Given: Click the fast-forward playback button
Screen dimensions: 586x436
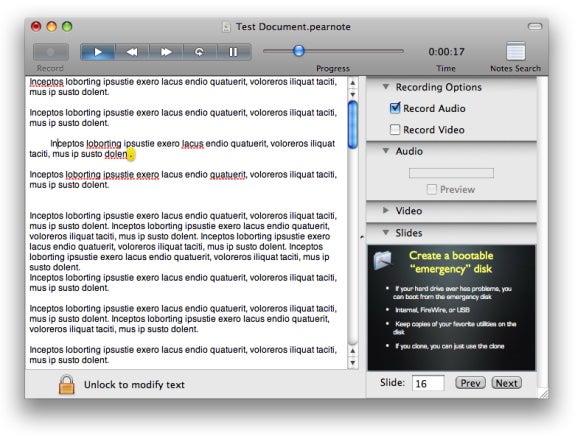Looking at the screenshot, I should coord(166,52).
